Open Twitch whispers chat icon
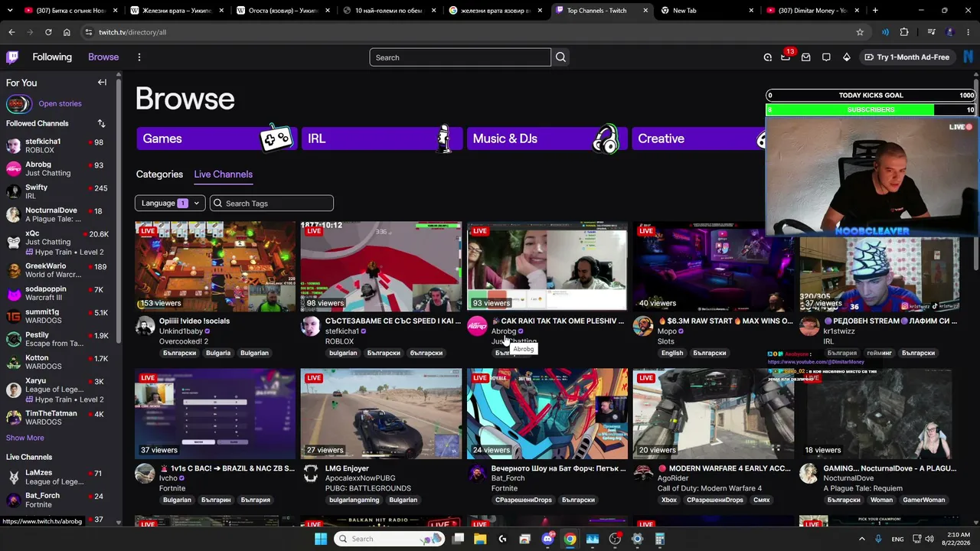This screenshot has width=980, height=551. (x=826, y=57)
